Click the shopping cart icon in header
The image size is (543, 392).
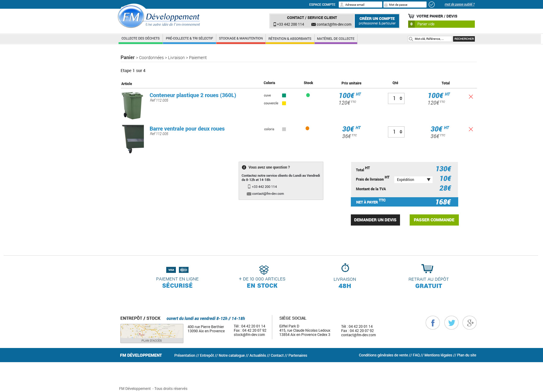(411, 16)
